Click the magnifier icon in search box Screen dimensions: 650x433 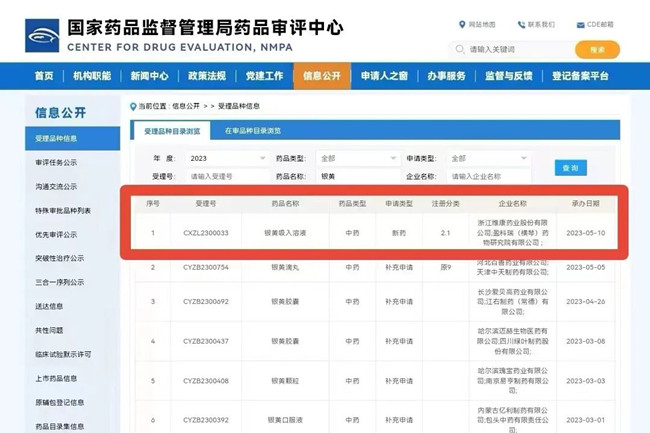(x=462, y=49)
